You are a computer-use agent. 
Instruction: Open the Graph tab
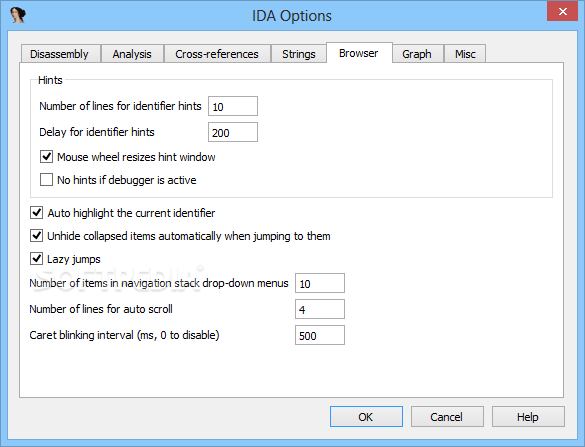click(x=417, y=54)
